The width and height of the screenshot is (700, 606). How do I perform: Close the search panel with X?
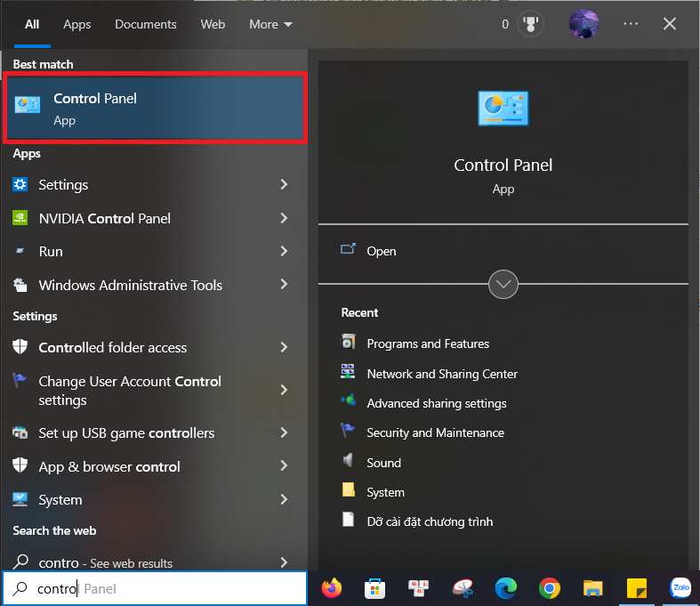pyautogui.click(x=669, y=24)
